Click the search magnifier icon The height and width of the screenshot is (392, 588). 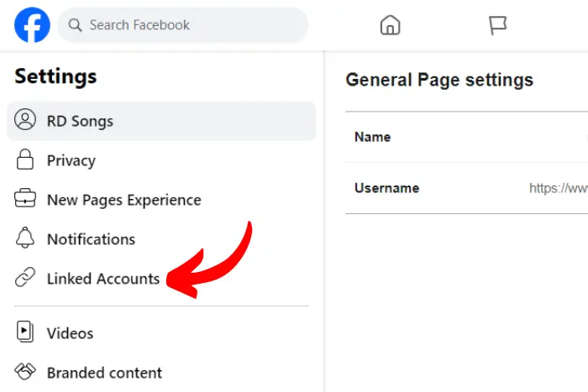(x=75, y=25)
